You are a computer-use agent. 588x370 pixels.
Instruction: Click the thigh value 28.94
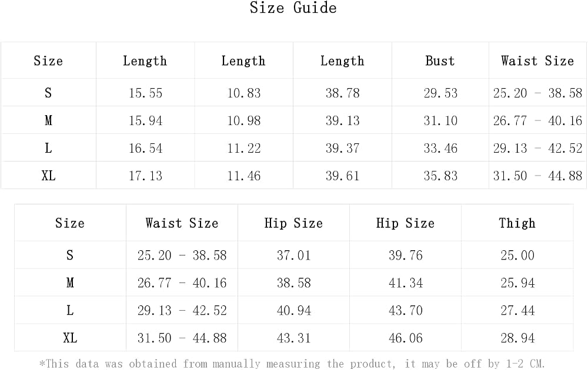click(517, 338)
